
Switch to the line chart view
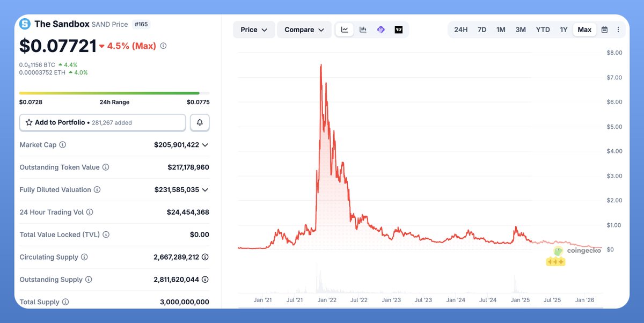pos(345,30)
